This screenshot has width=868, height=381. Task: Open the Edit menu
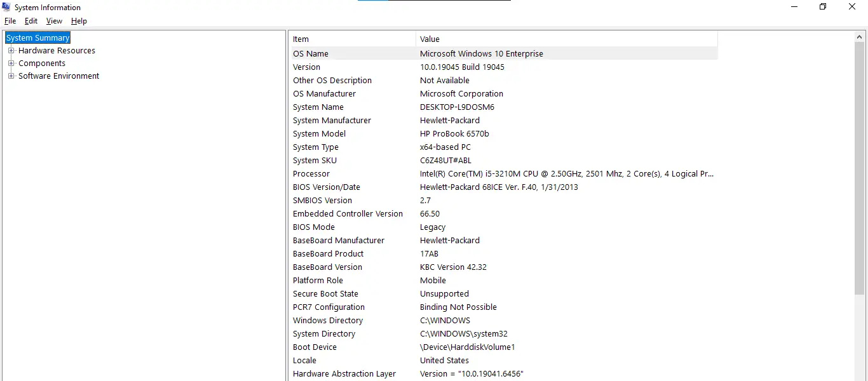coord(31,20)
